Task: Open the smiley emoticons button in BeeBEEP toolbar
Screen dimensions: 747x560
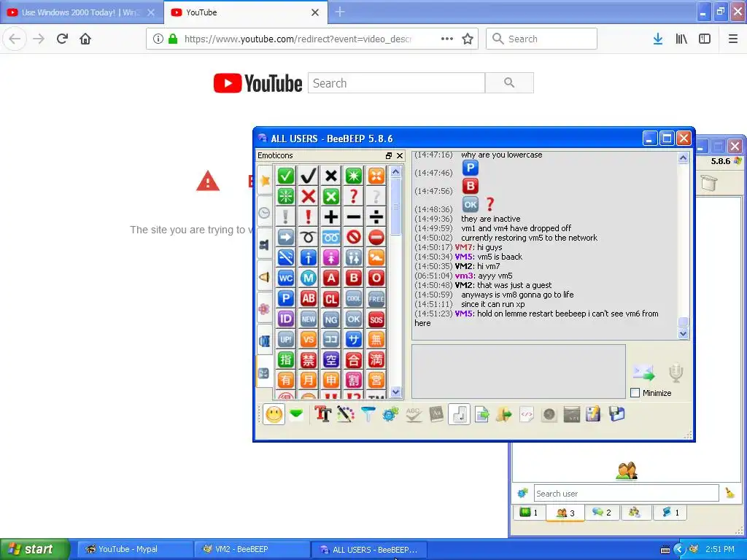Action: tap(274, 414)
